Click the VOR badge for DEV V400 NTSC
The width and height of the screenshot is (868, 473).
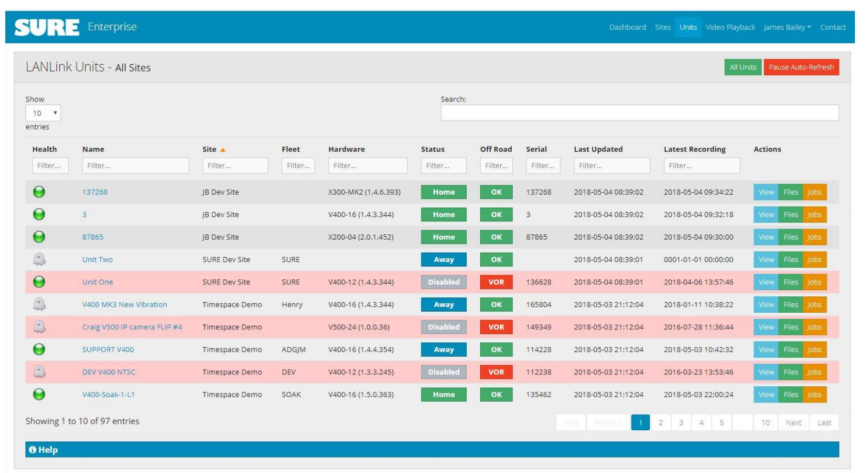(496, 372)
